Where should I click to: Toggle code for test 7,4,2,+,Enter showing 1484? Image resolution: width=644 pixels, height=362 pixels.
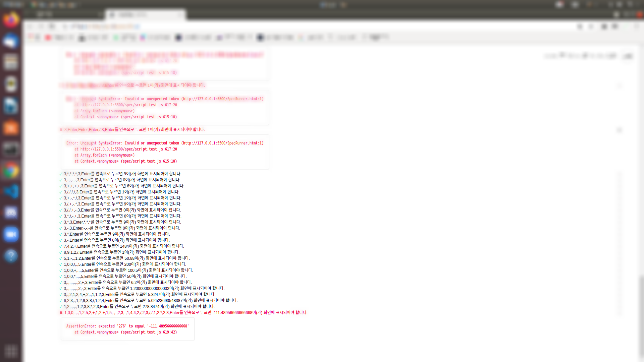(x=123, y=246)
